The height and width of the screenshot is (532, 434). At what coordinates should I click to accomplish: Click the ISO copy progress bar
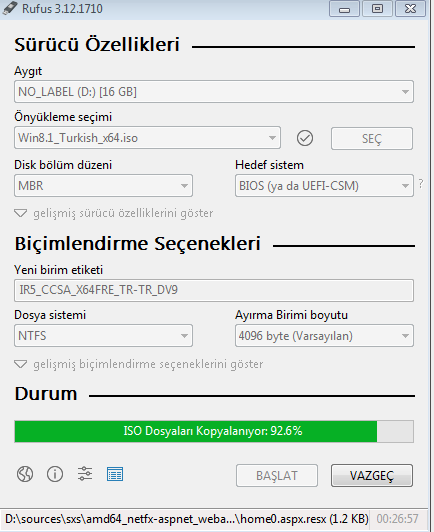214,431
